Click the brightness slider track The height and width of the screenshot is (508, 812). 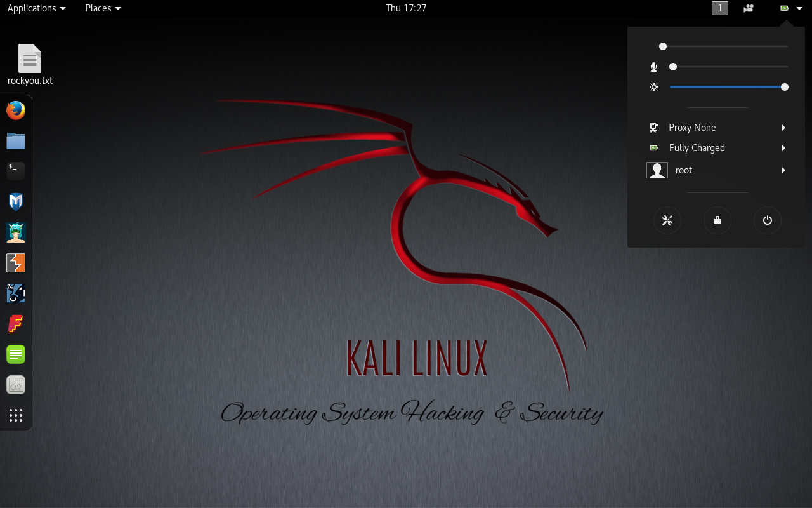[729, 87]
